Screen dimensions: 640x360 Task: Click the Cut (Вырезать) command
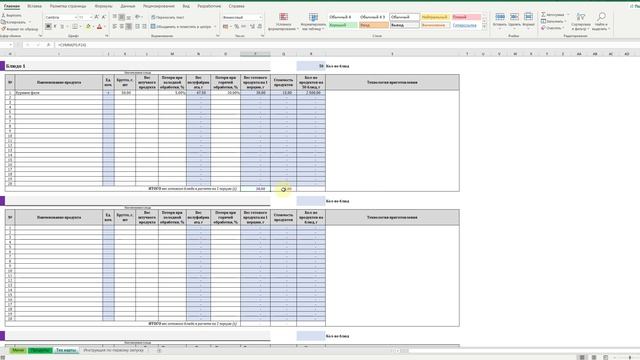coord(11,15)
